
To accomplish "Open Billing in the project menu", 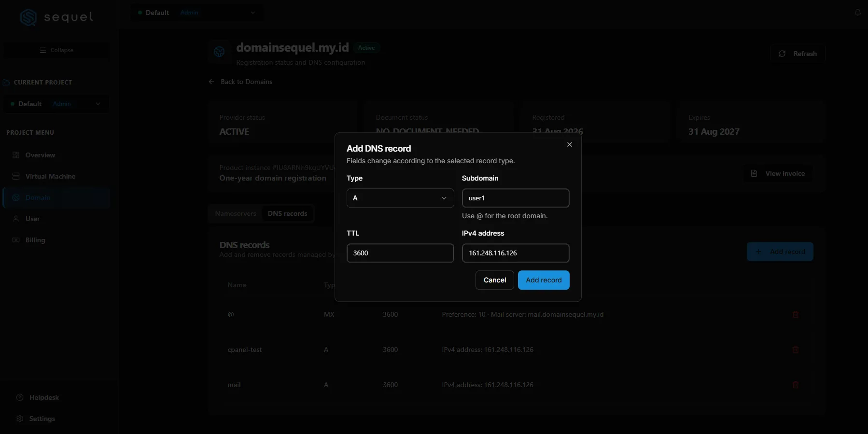I will click(x=56, y=240).
